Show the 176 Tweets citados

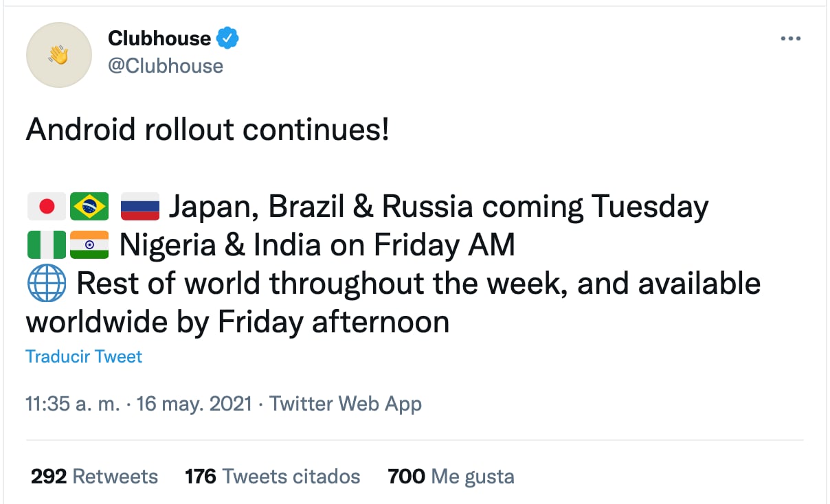[272, 476]
